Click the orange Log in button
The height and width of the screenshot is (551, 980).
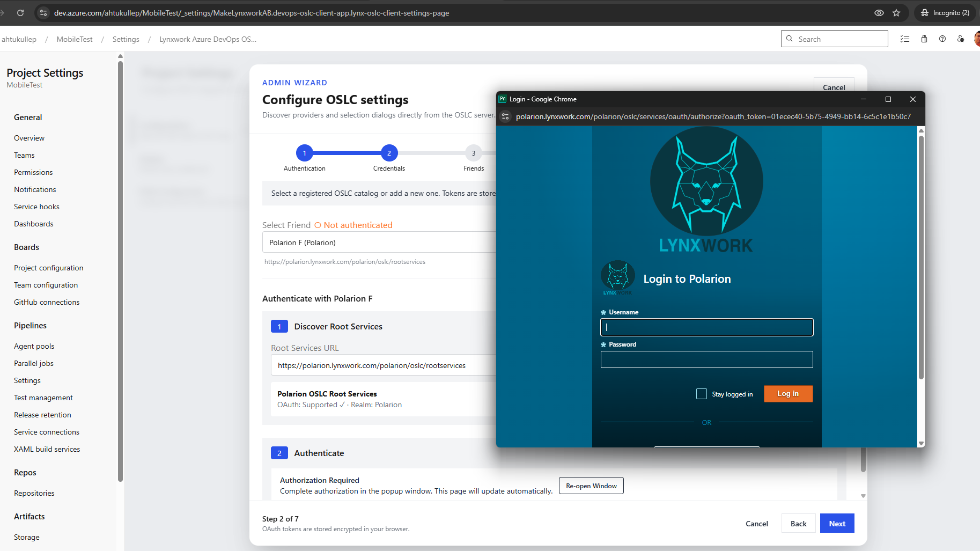788,394
